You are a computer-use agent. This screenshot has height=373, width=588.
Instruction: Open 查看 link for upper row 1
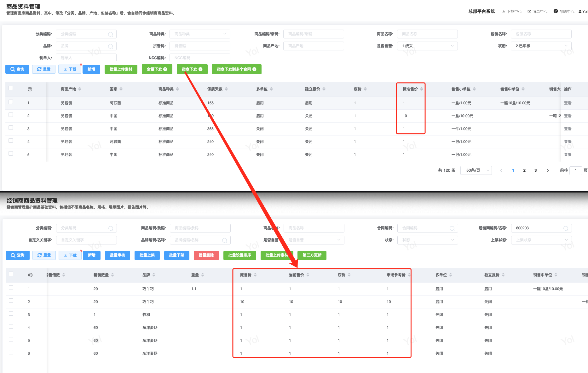click(568, 103)
